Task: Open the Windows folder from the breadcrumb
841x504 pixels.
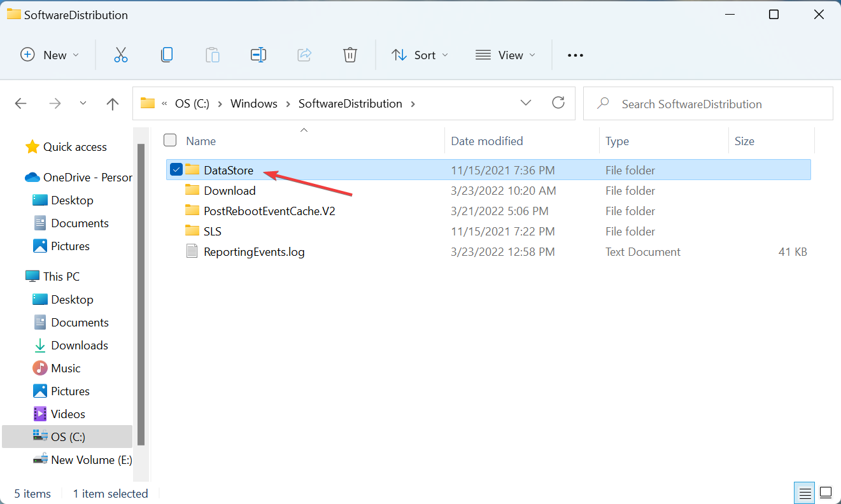Action: (x=253, y=103)
